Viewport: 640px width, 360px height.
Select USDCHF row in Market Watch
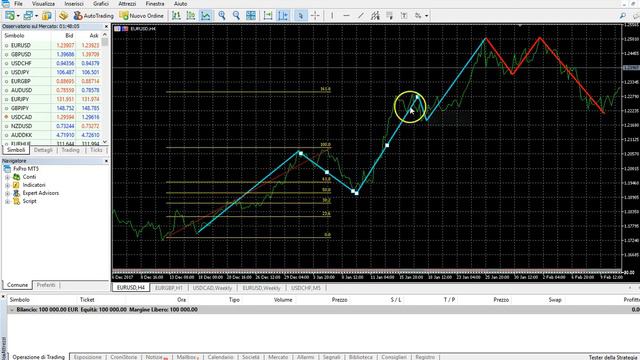click(x=51, y=63)
